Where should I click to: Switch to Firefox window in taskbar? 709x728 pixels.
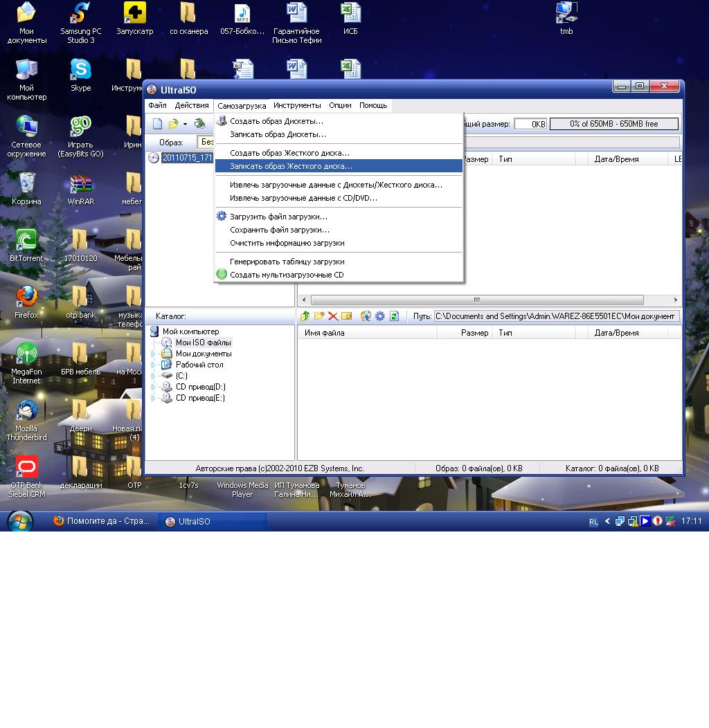102,521
